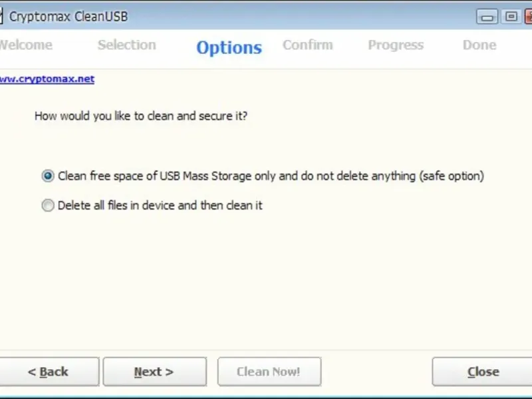Open the cryptomax.net website link
The width and height of the screenshot is (532, 399).
(47, 78)
